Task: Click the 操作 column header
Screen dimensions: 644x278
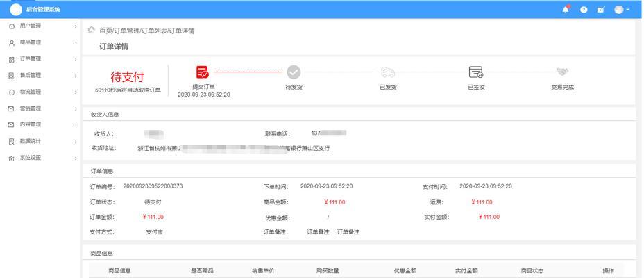Action: coord(609,271)
